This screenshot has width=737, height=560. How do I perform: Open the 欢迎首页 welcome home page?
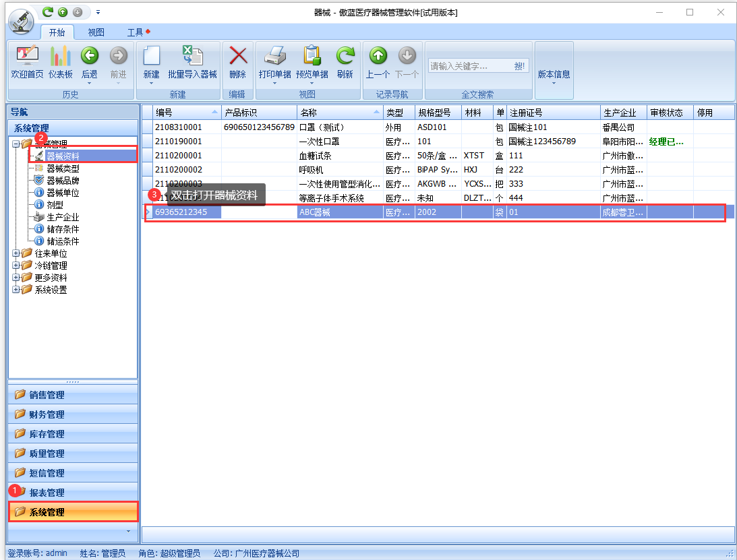click(x=27, y=62)
